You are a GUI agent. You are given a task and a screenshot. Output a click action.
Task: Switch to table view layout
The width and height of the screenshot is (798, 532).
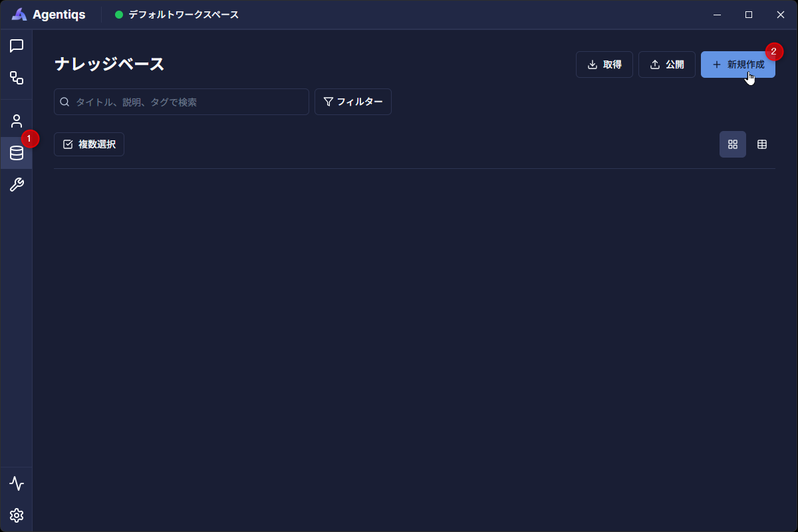(762, 144)
